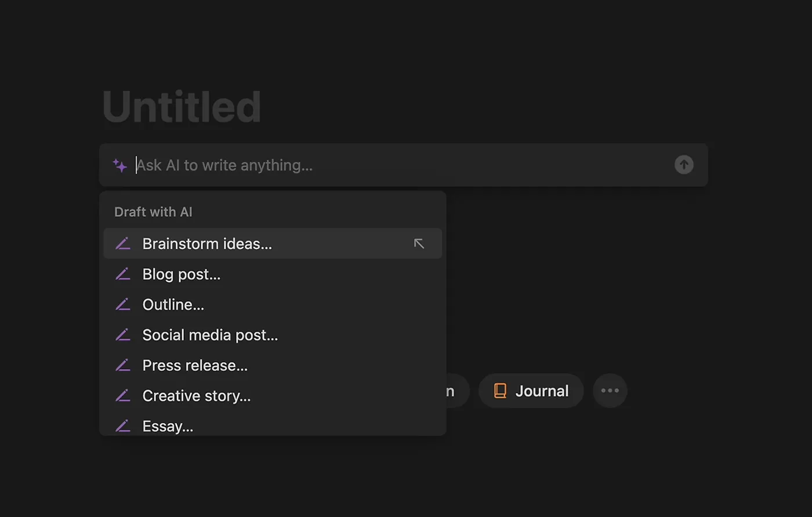The height and width of the screenshot is (517, 812).
Task: Click the arrow icon on Brainstorm ideas row
Action: pyautogui.click(x=419, y=244)
